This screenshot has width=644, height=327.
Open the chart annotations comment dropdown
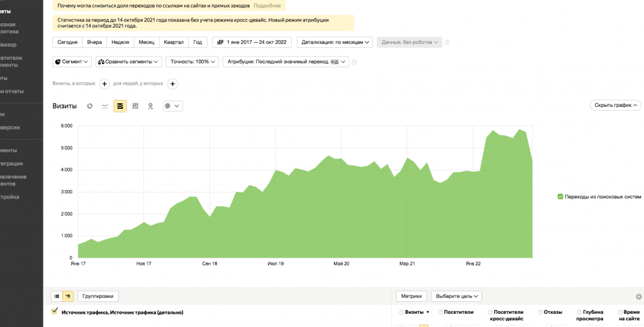coord(173,106)
